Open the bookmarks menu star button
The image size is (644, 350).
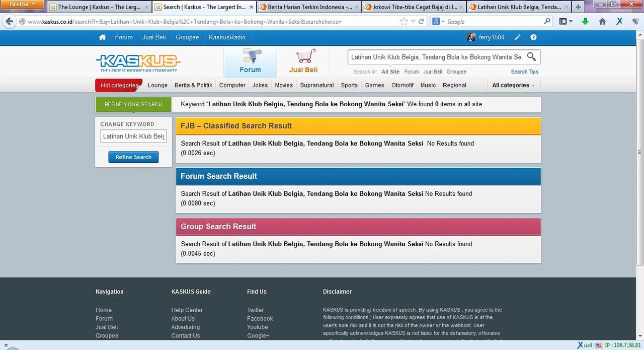pos(566,22)
